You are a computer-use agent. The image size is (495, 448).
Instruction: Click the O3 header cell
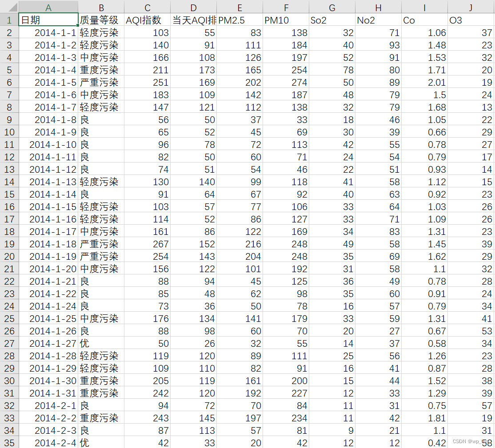tap(471, 20)
